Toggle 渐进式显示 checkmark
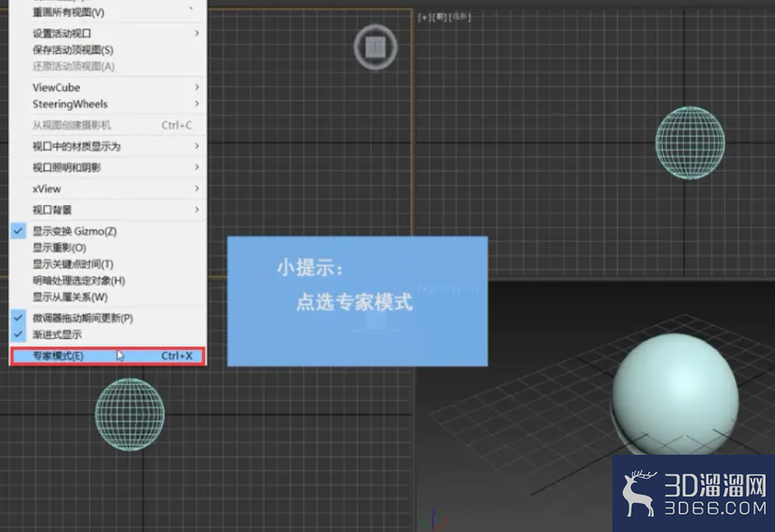The height and width of the screenshot is (532, 775). click(18, 334)
